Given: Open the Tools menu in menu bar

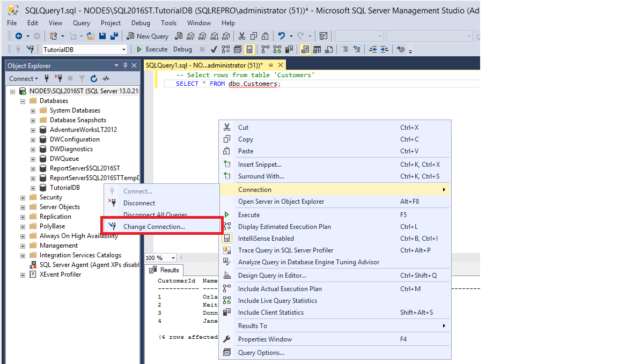Looking at the screenshot, I should 168,23.
